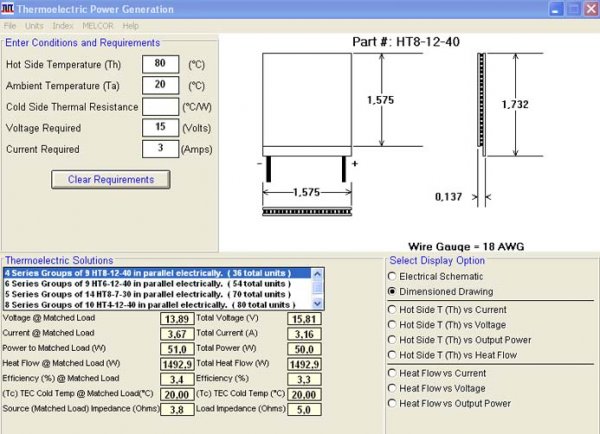Open the Units menu

(34, 25)
